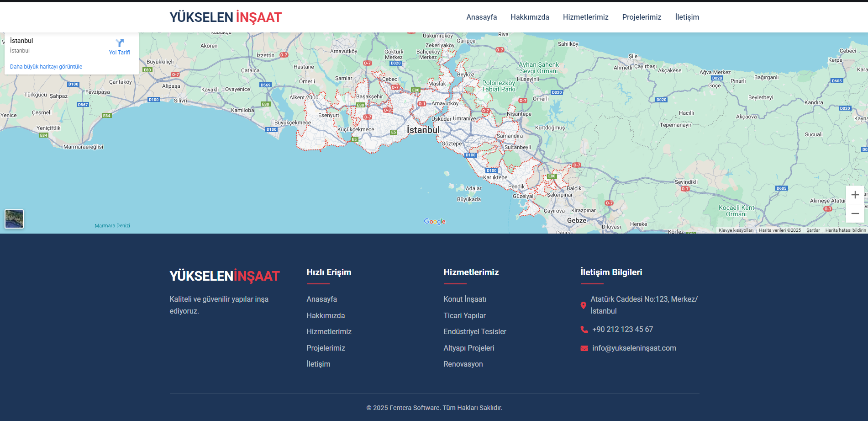
Task: Click the Google logo on the map
Action: click(435, 221)
